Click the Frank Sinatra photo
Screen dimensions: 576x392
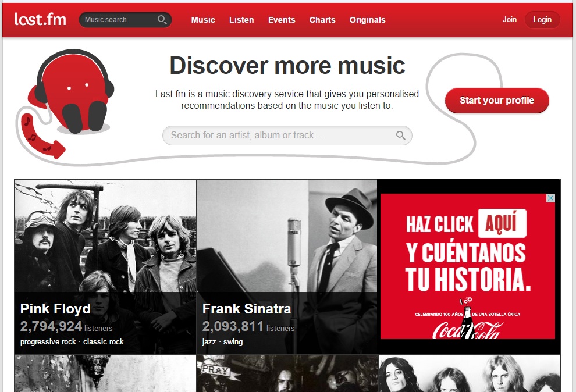287,236
